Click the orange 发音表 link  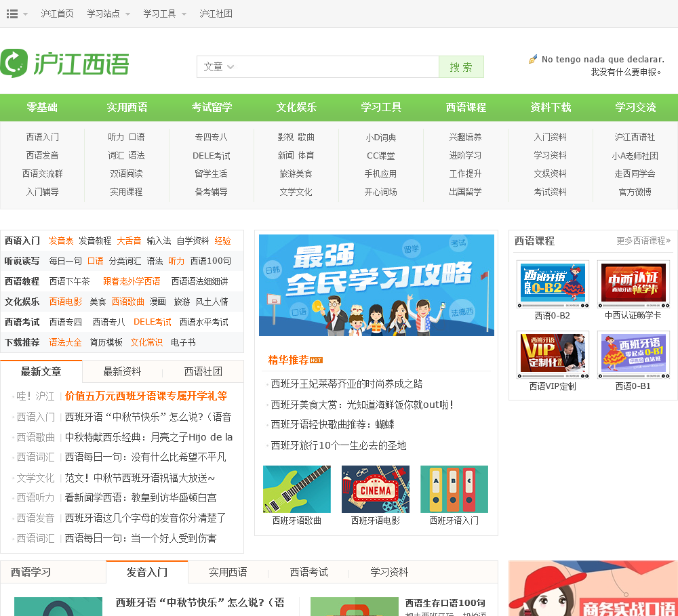(x=61, y=241)
